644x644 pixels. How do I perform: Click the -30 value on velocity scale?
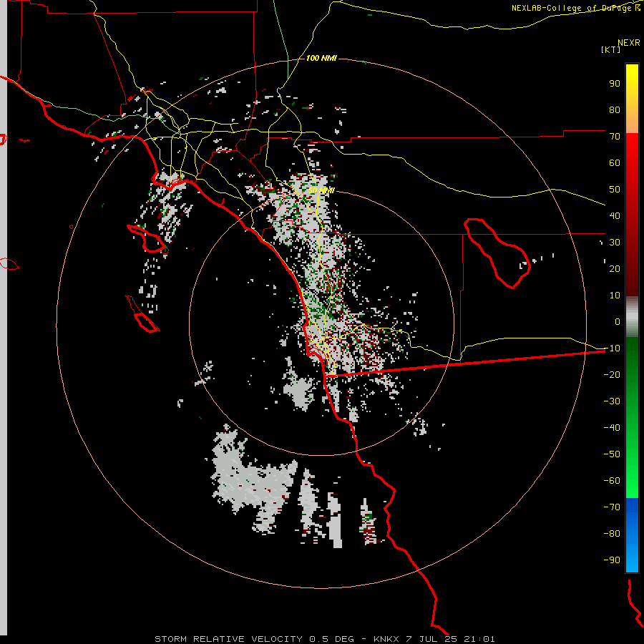pyautogui.click(x=612, y=401)
